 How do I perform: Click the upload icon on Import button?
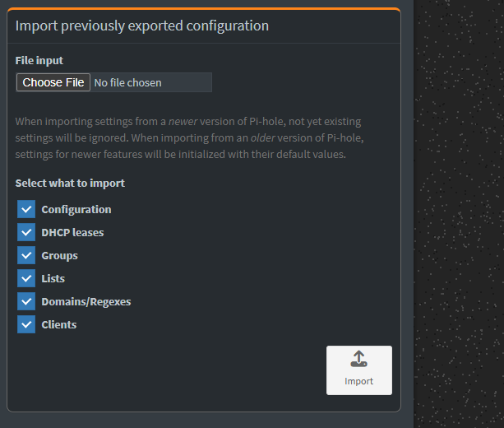coord(358,359)
